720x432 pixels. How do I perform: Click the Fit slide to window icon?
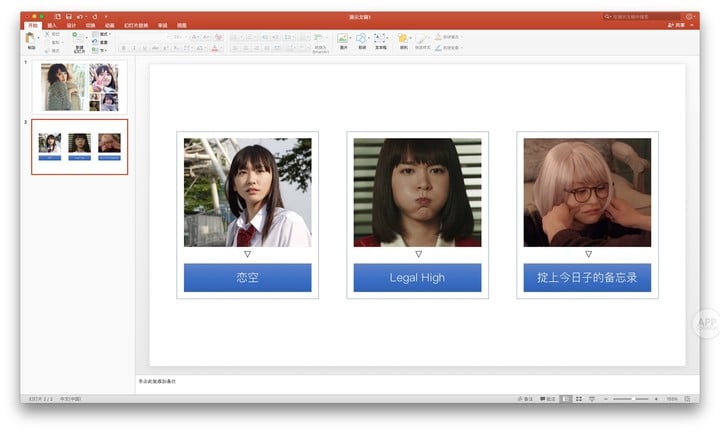pyautogui.click(x=687, y=399)
